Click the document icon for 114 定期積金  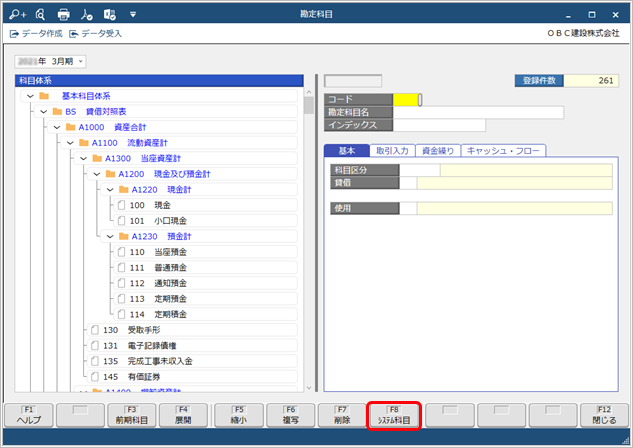point(122,314)
